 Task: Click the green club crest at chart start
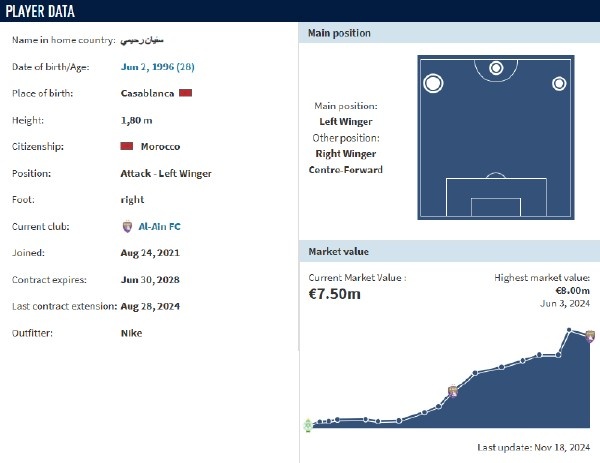point(308,425)
